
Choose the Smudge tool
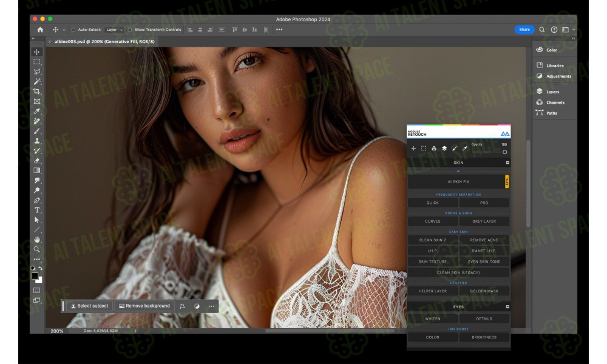(x=37, y=181)
